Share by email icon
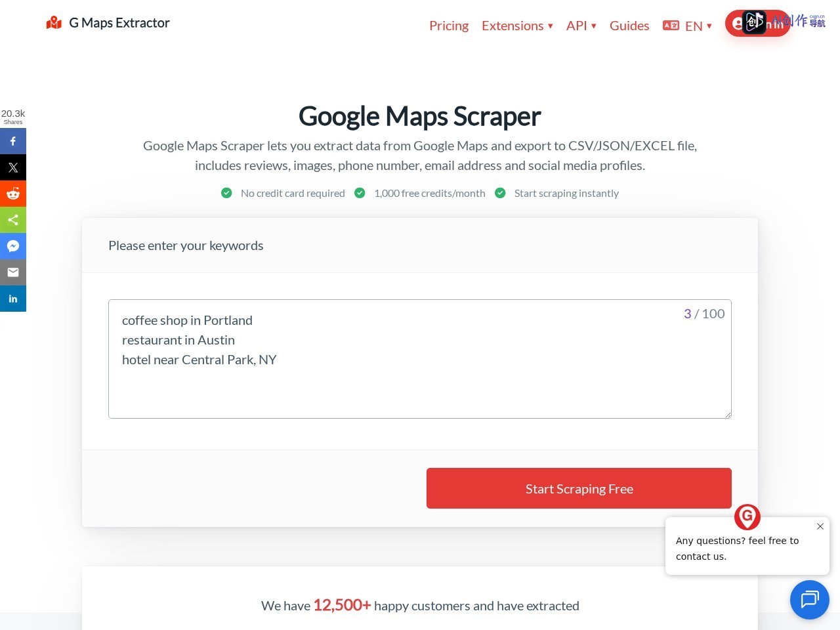The width and height of the screenshot is (840, 630). (x=13, y=272)
